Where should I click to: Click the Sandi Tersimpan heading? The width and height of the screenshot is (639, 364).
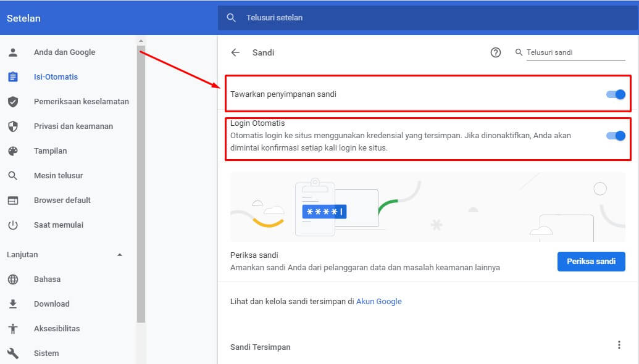pos(261,347)
